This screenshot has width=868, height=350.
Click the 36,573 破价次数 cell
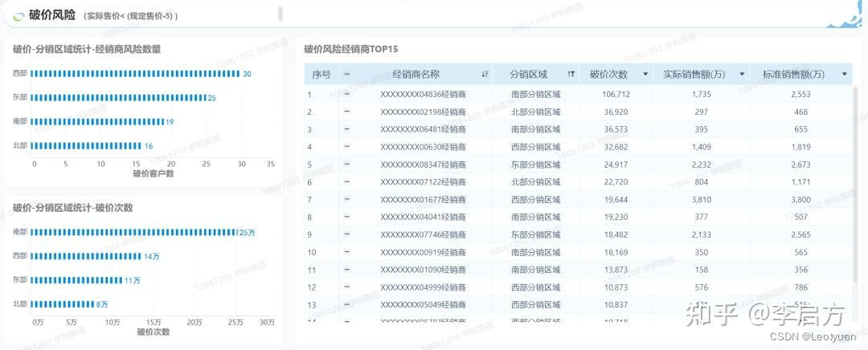pyautogui.click(x=618, y=128)
